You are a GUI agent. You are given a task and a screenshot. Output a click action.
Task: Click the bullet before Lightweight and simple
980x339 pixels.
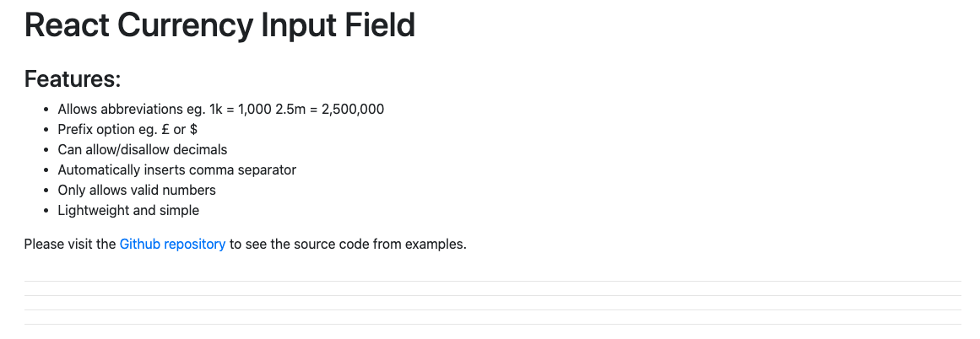[x=46, y=211]
